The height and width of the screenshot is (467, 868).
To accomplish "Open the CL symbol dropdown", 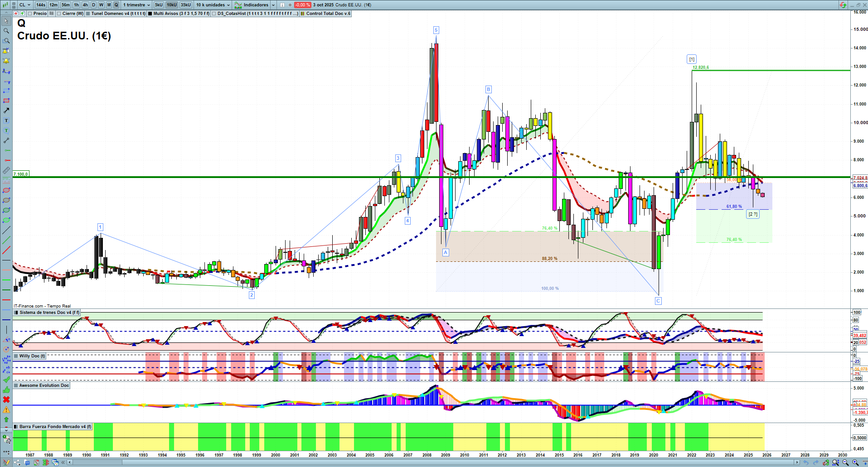I will click(x=25, y=5).
